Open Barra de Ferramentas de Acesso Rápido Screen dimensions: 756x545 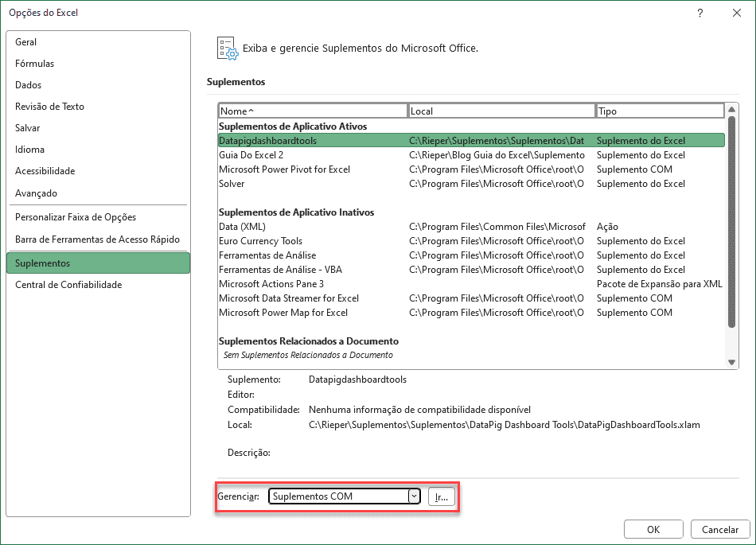(97, 239)
